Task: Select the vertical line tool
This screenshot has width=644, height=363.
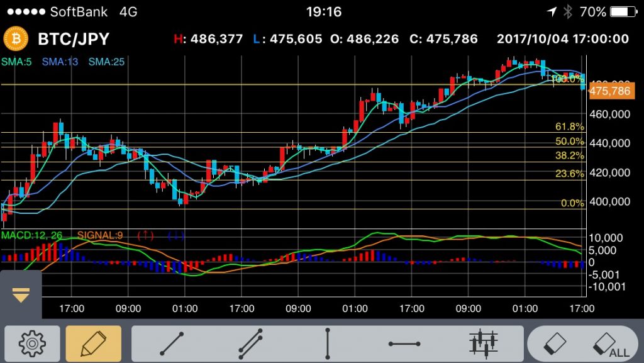Action: click(327, 343)
